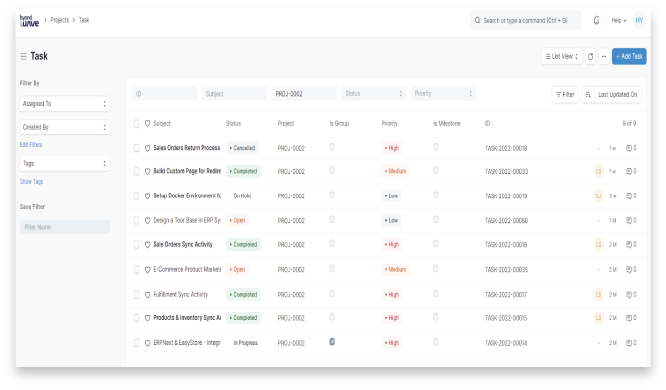Like the Build Custom Page task heart
This screenshot has width=666, height=390.
[147, 171]
